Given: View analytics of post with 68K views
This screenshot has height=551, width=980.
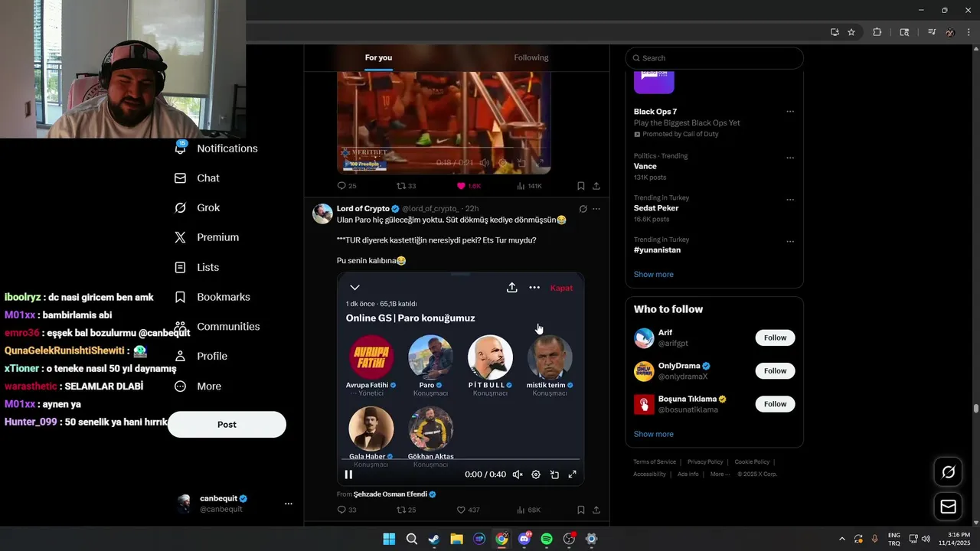Looking at the screenshot, I should (x=529, y=510).
